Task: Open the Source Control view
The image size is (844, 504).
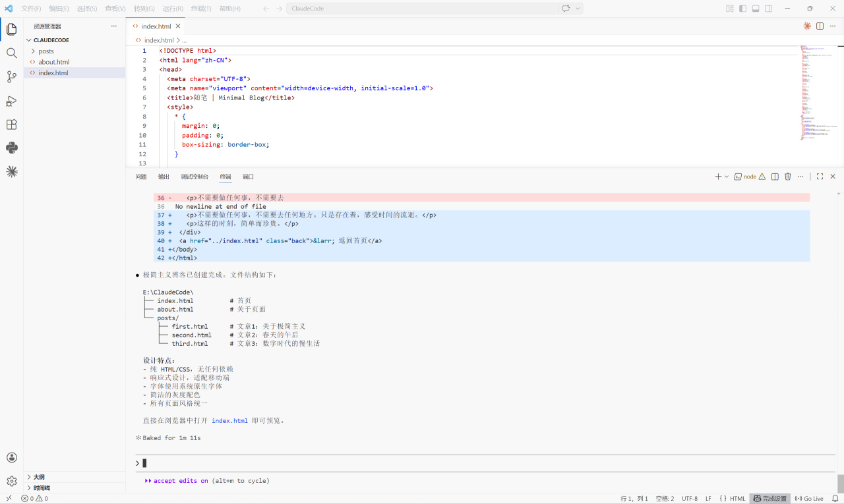Action: click(x=11, y=77)
